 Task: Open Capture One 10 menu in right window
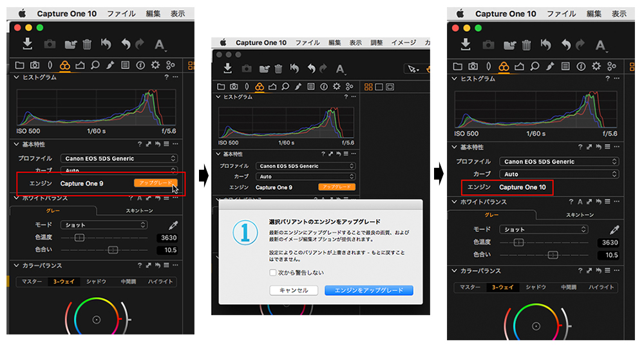tap(506, 14)
